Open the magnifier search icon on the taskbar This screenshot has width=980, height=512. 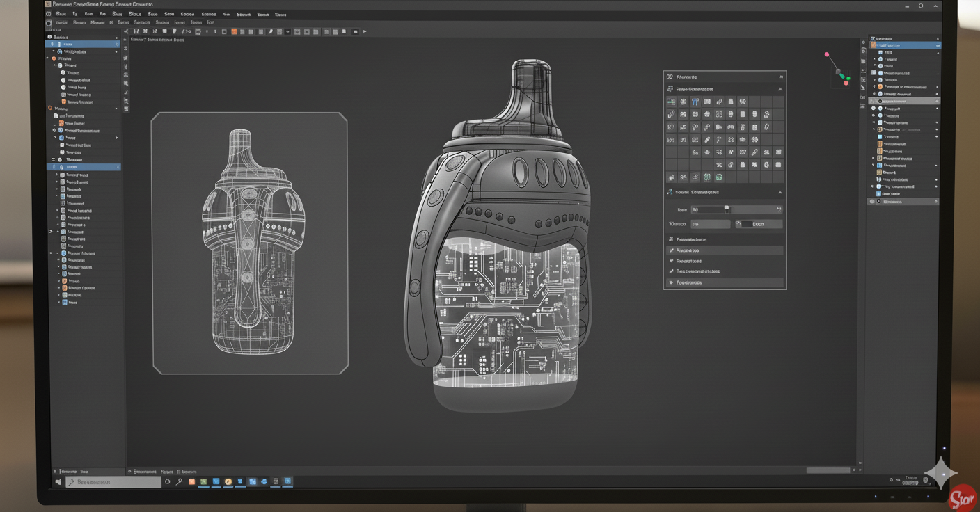[x=179, y=481]
